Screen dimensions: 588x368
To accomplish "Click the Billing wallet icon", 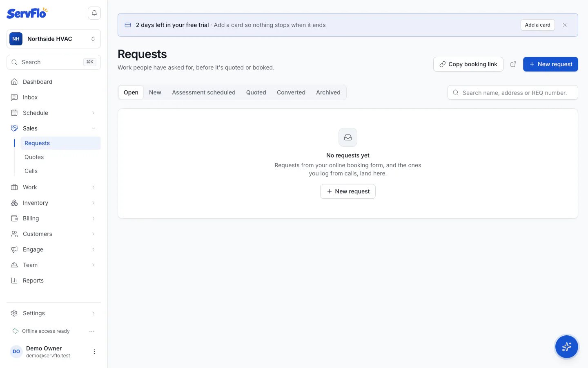I will pos(14,218).
